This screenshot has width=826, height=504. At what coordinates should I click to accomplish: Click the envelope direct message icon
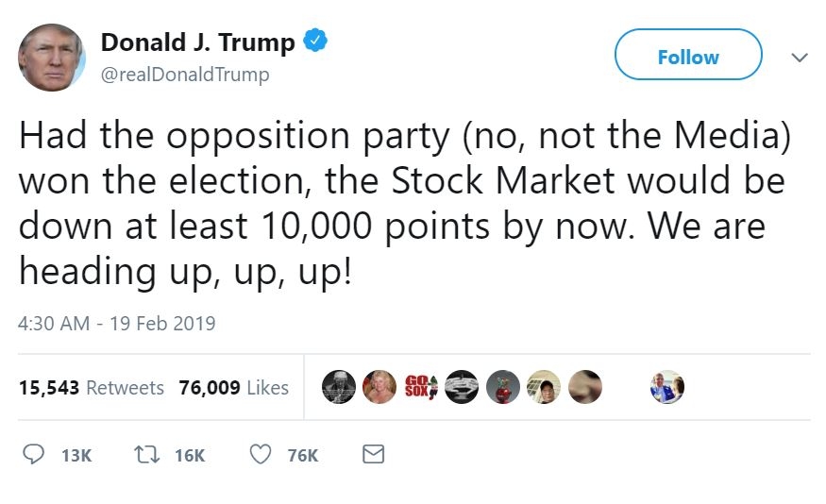tap(374, 455)
